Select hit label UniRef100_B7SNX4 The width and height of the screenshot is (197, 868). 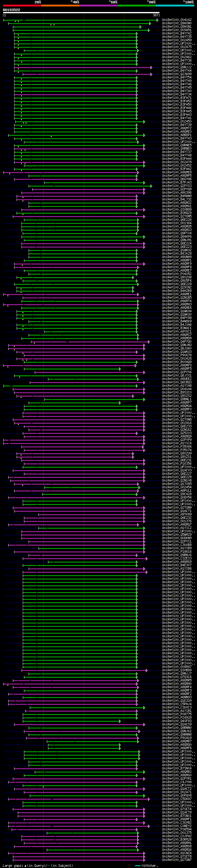pos(177,769)
